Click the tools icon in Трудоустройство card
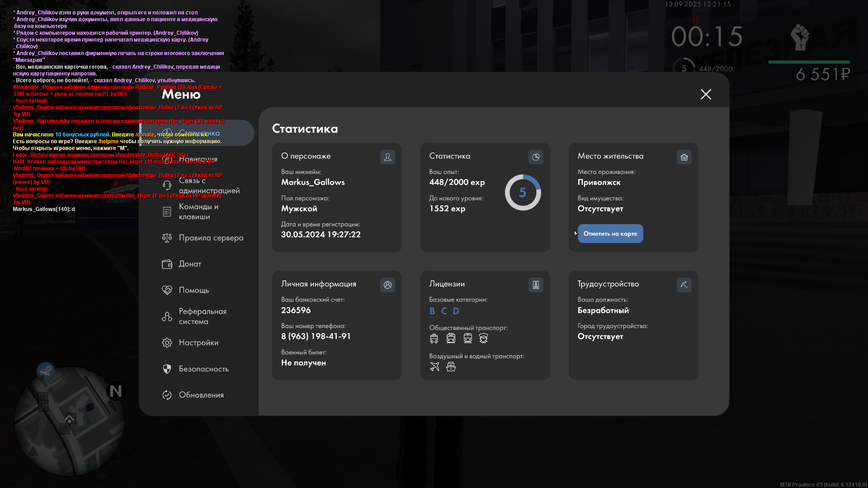Image resolution: width=868 pixels, height=488 pixels. pos(684,285)
